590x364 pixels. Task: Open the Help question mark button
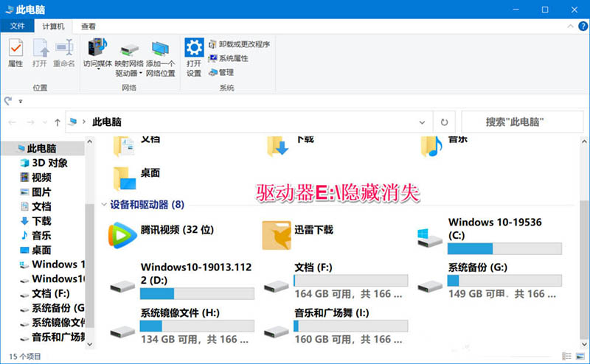tap(583, 26)
